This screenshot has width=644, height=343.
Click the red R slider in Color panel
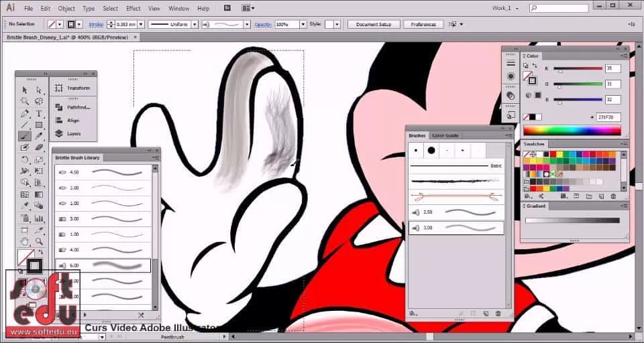pyautogui.click(x=578, y=68)
